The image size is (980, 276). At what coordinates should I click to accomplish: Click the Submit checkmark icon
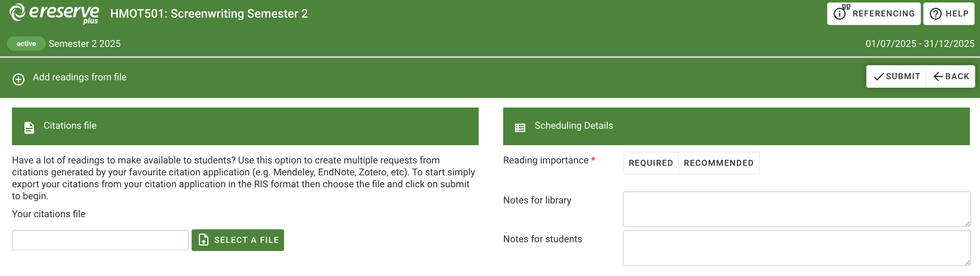[x=878, y=77]
